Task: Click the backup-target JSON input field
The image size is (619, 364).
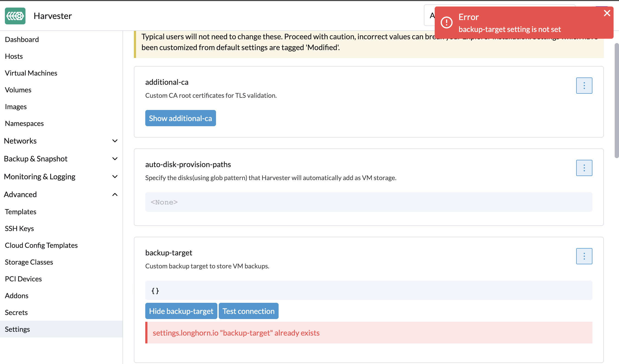Action: point(369,290)
